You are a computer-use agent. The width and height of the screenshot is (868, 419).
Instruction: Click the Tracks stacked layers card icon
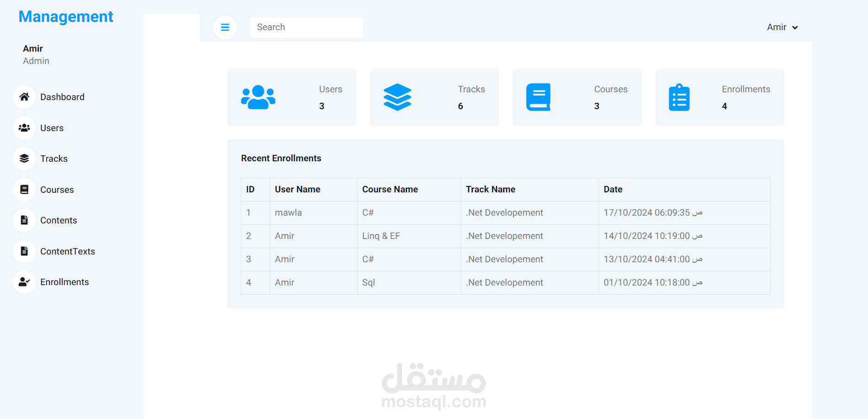397,97
